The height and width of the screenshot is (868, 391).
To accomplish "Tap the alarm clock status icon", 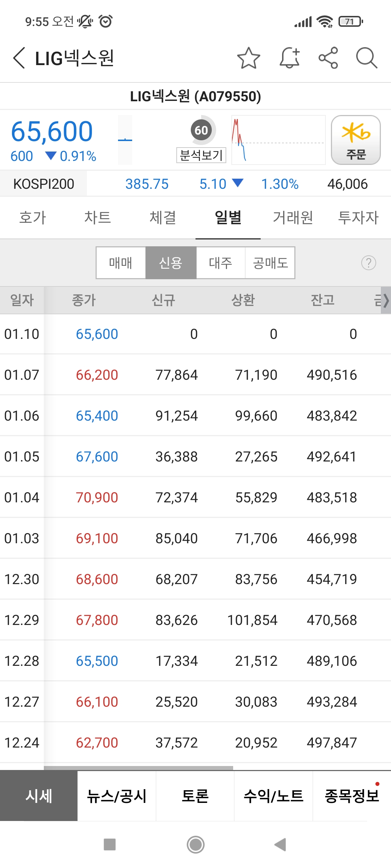I will (106, 21).
